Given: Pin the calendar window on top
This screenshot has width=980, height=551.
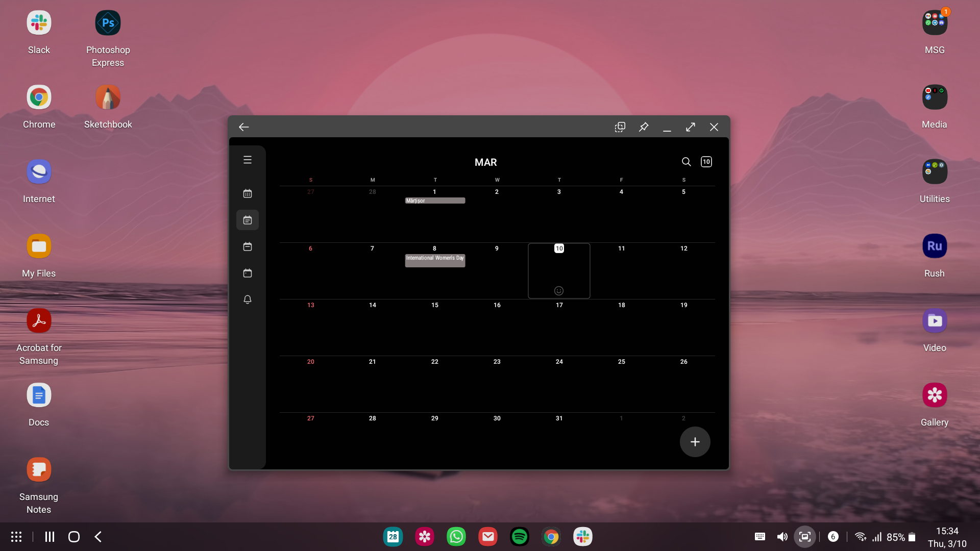Looking at the screenshot, I should [x=644, y=127].
